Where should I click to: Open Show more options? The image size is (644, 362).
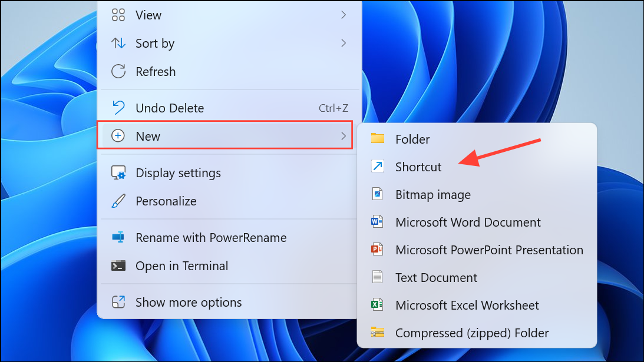click(x=189, y=302)
